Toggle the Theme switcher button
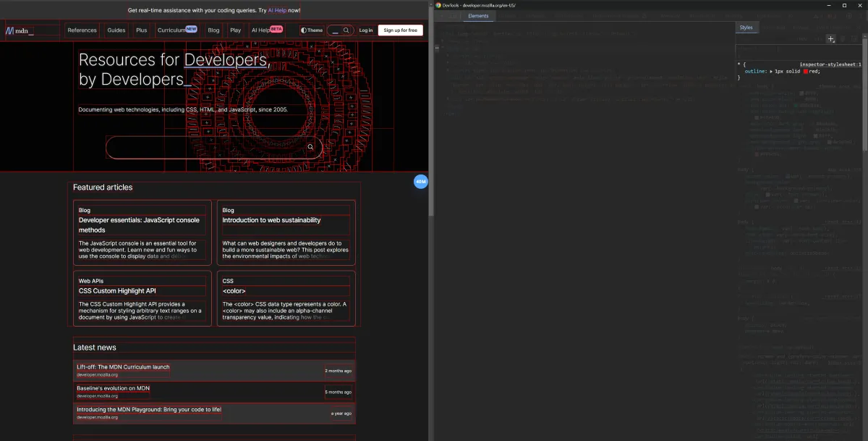Image resolution: width=868 pixels, height=441 pixels. (x=312, y=30)
